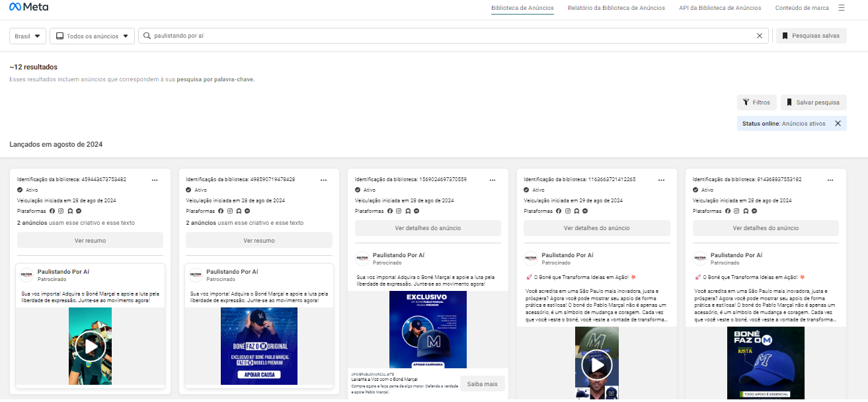
Task: Click the Messenger platform icon on ad ending 8428
Action: (x=247, y=211)
